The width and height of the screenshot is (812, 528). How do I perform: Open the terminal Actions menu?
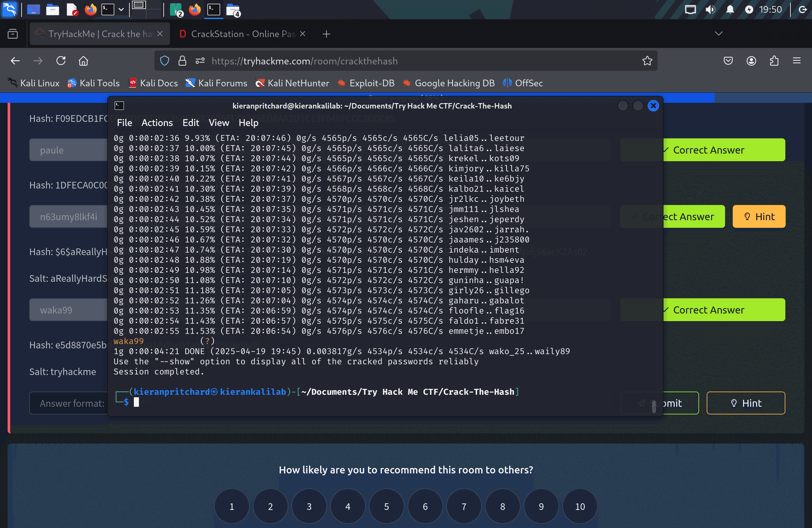point(157,123)
